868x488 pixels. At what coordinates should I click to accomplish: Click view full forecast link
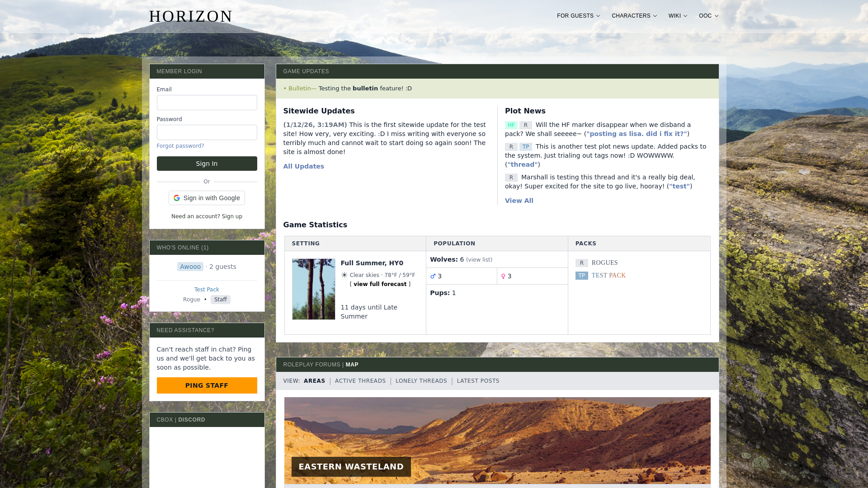[x=380, y=284]
